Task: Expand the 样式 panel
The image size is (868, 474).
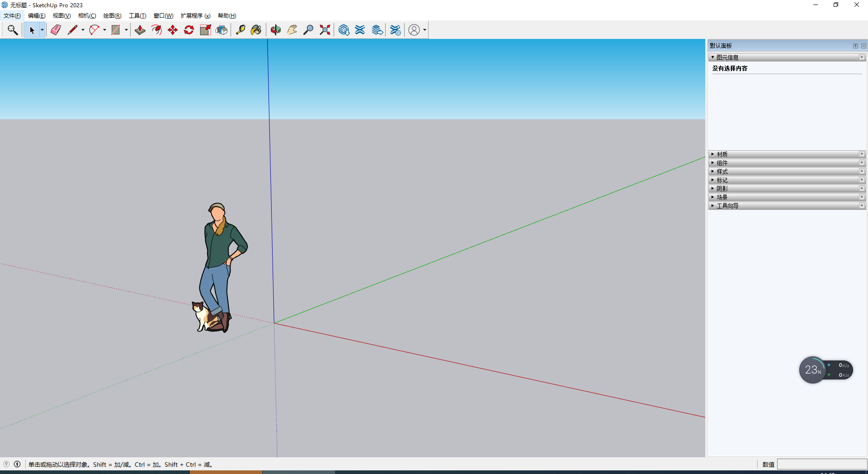Action: pos(713,171)
